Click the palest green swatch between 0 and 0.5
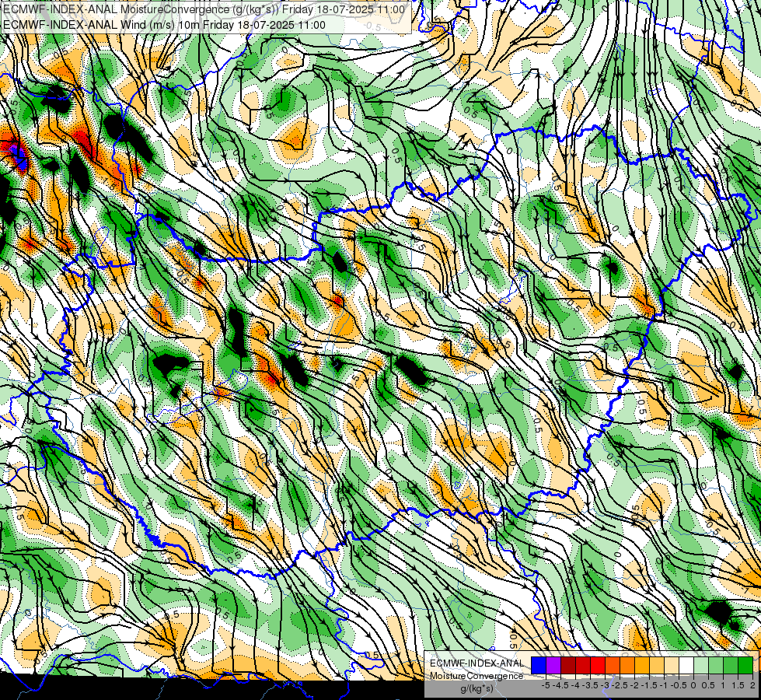 coord(701,666)
